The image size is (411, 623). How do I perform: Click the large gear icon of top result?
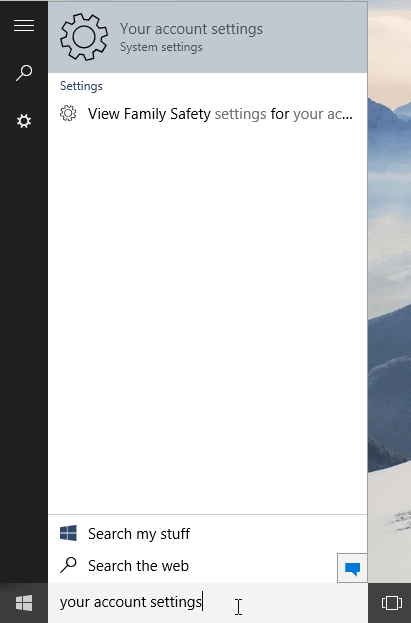click(x=84, y=37)
